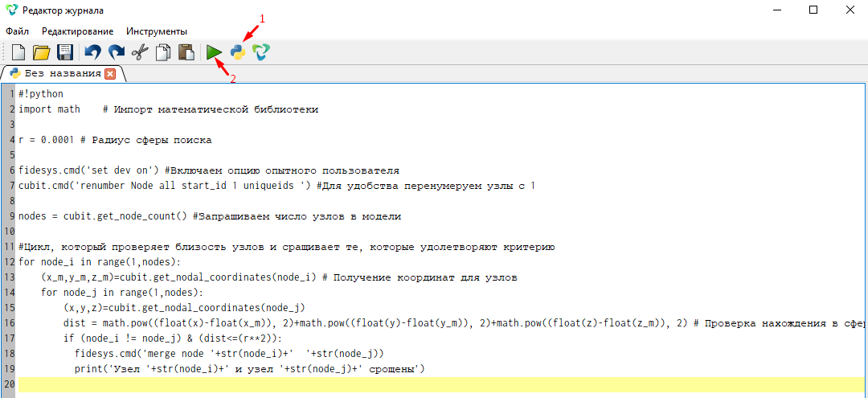Close the Без названия tab

109,74
